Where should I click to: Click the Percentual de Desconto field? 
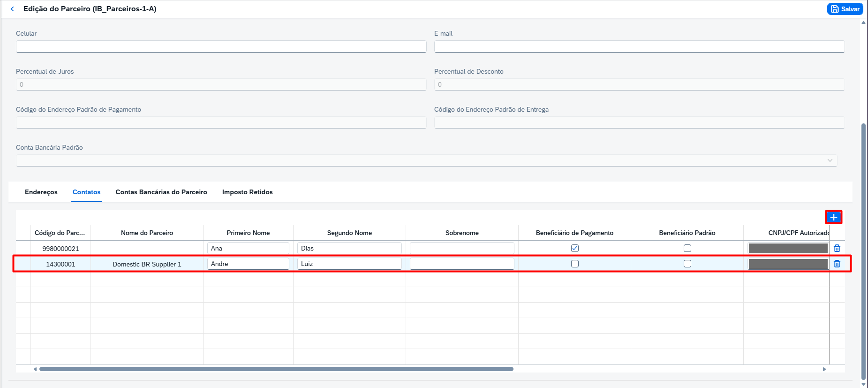point(639,84)
